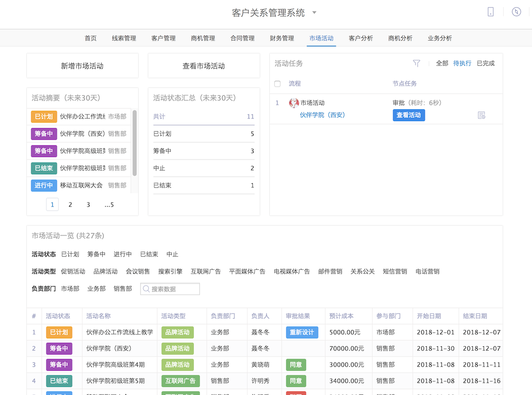Screen dimensions: 532x395
Task: Click the 搜索数据 search input field
Action: [x=170, y=289]
